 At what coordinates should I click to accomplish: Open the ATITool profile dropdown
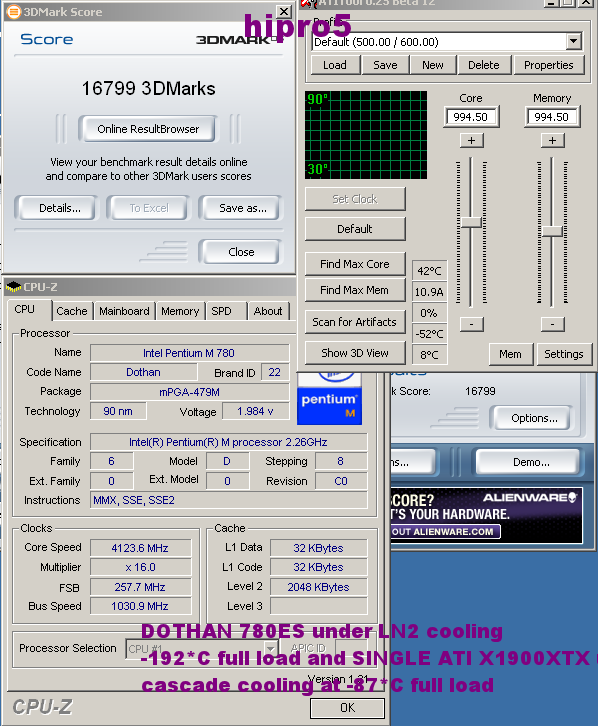tap(573, 42)
